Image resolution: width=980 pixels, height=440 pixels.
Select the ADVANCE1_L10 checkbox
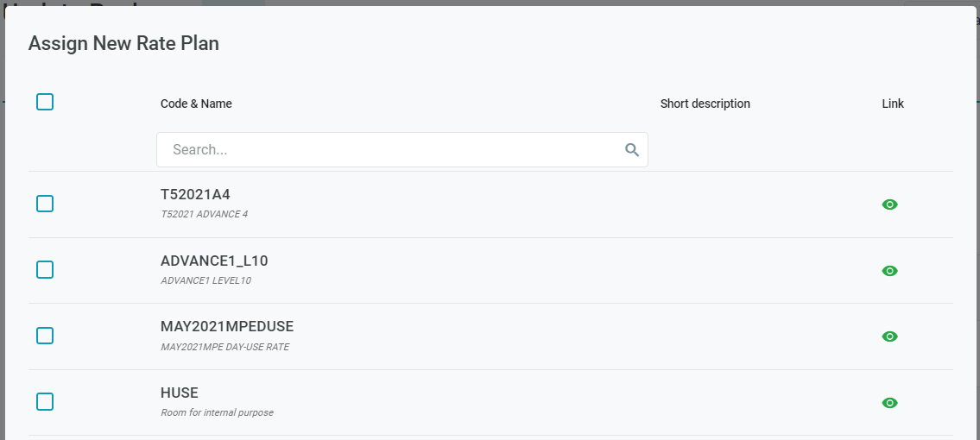tap(45, 269)
